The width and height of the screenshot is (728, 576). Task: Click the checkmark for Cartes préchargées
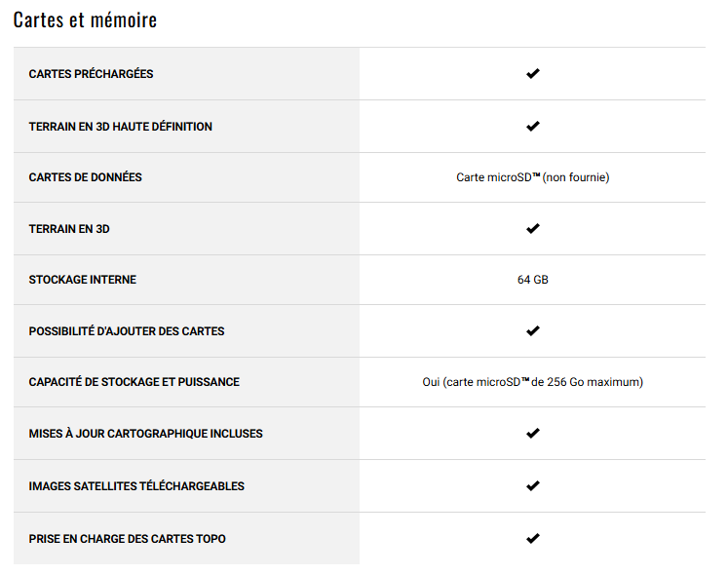[x=532, y=73]
